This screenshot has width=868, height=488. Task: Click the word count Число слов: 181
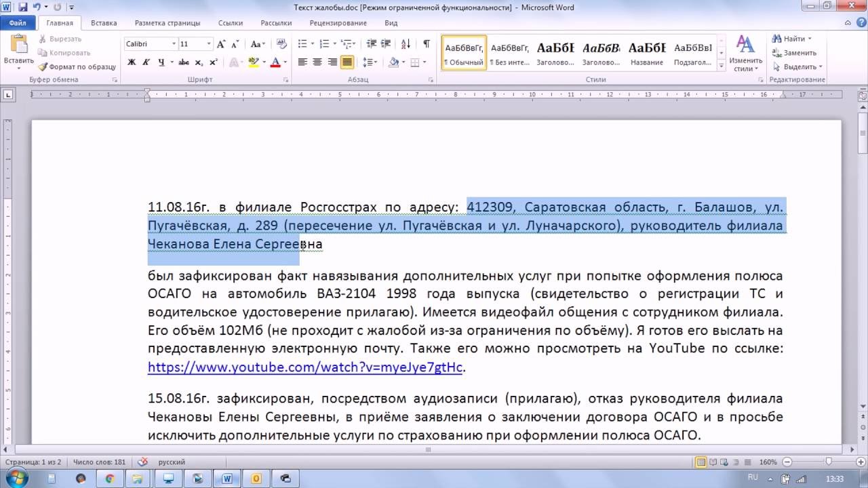pyautogui.click(x=99, y=462)
